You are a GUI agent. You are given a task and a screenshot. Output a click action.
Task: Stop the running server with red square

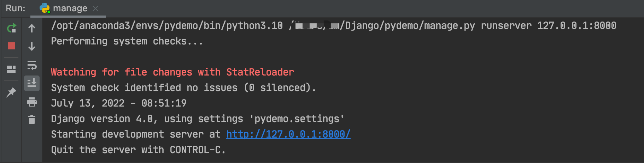pos(11,46)
